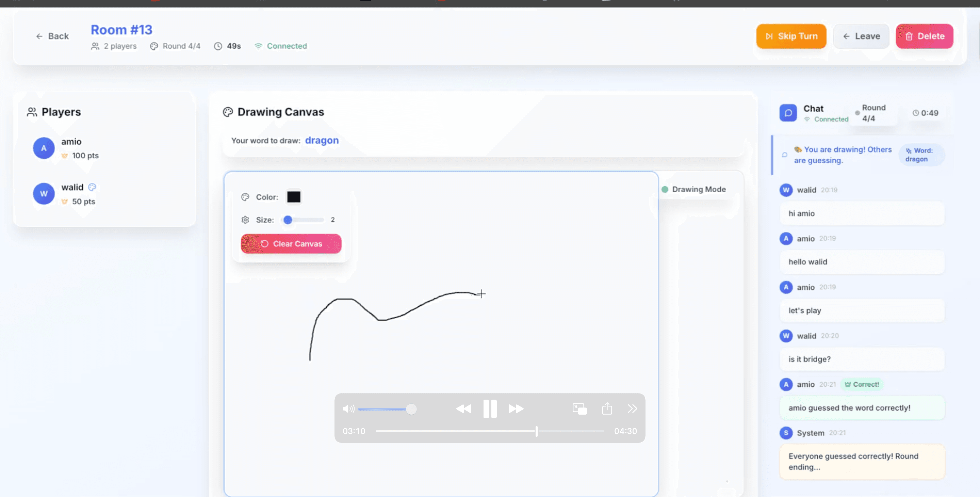Open the share icon in video controls
The height and width of the screenshot is (497, 980).
coord(607,408)
